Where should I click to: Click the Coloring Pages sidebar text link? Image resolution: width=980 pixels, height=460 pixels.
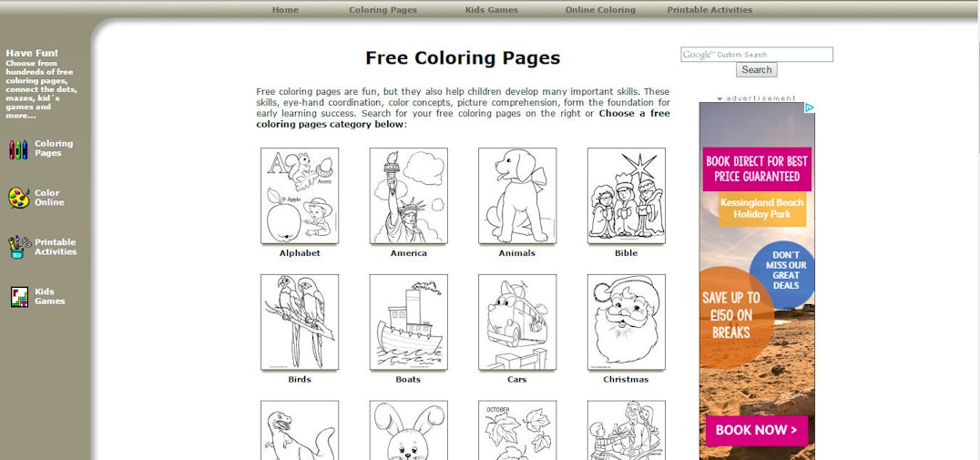coord(54,148)
